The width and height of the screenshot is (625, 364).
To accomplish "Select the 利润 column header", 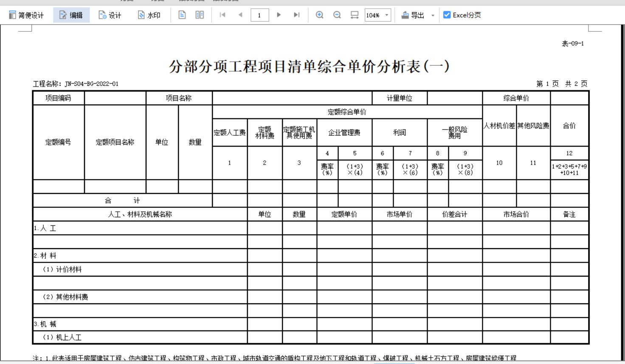I will coord(400,132).
